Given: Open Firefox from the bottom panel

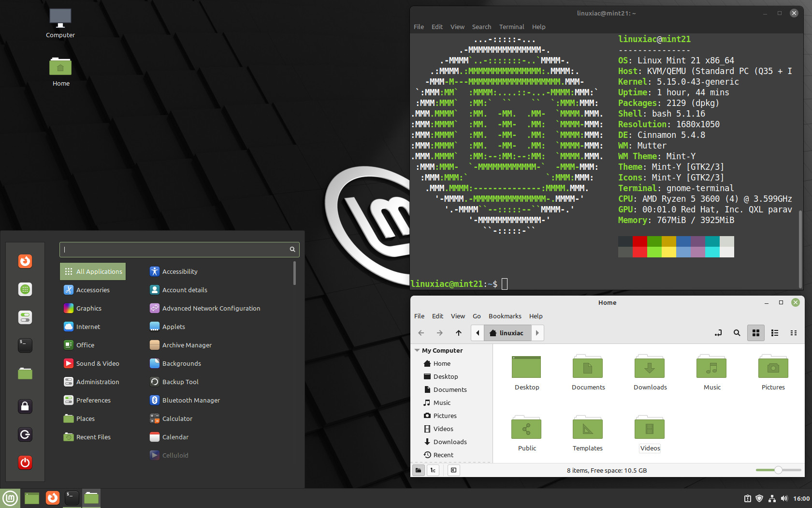Looking at the screenshot, I should [x=52, y=498].
